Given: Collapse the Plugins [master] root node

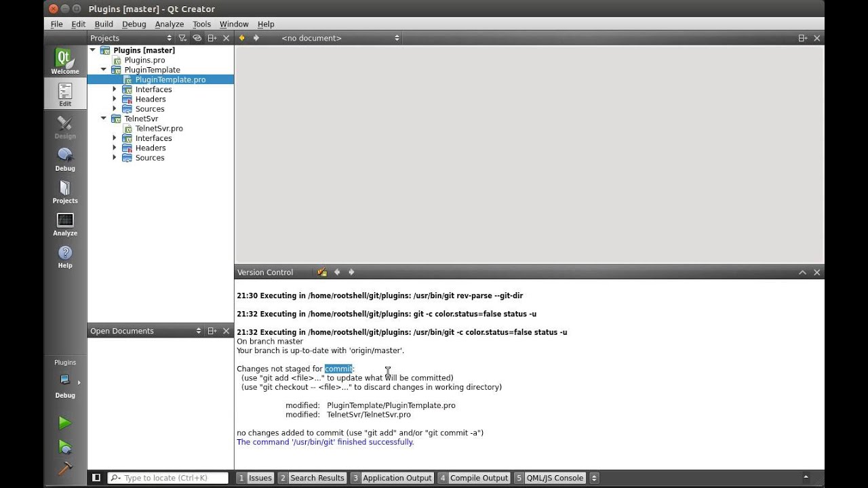Looking at the screenshot, I should 93,50.
